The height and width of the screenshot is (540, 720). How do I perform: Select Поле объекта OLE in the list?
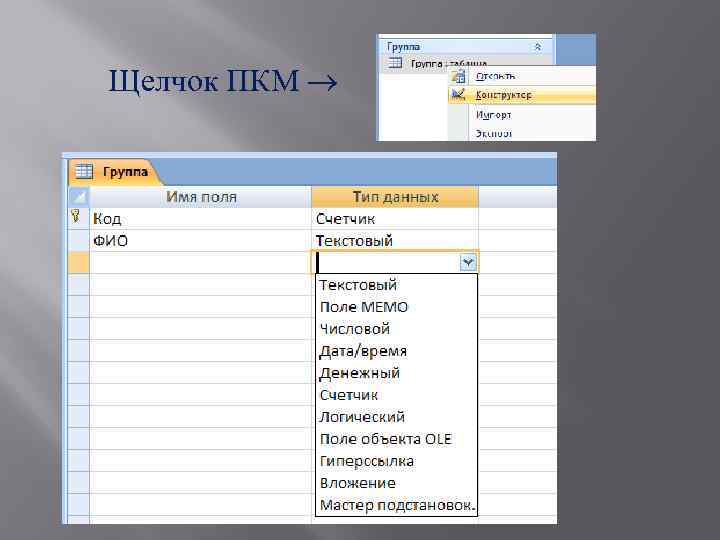point(396,439)
